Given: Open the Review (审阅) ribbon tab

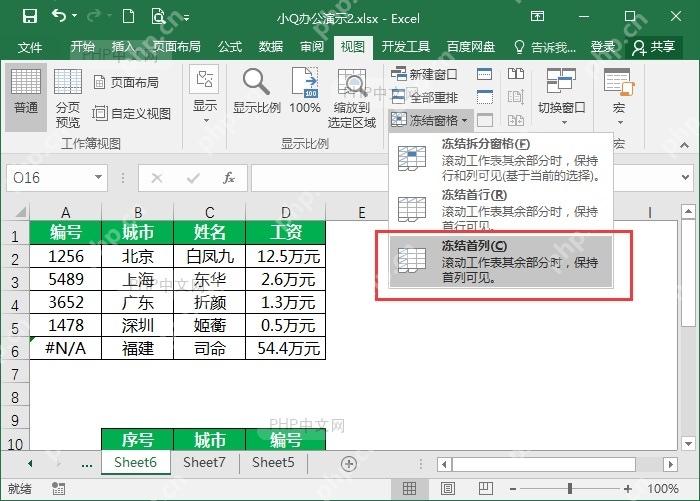Looking at the screenshot, I should [312, 46].
